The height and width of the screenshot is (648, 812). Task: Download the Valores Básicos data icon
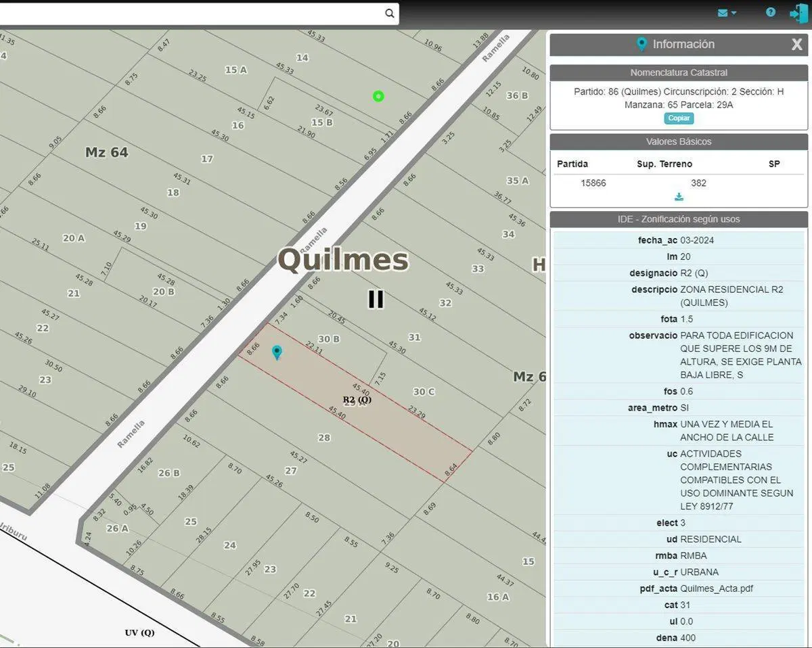tap(679, 197)
